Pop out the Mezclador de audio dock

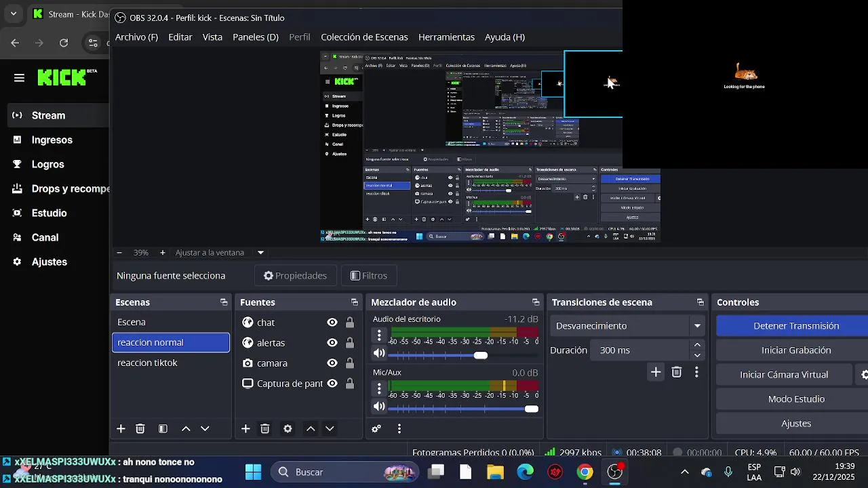click(x=536, y=302)
